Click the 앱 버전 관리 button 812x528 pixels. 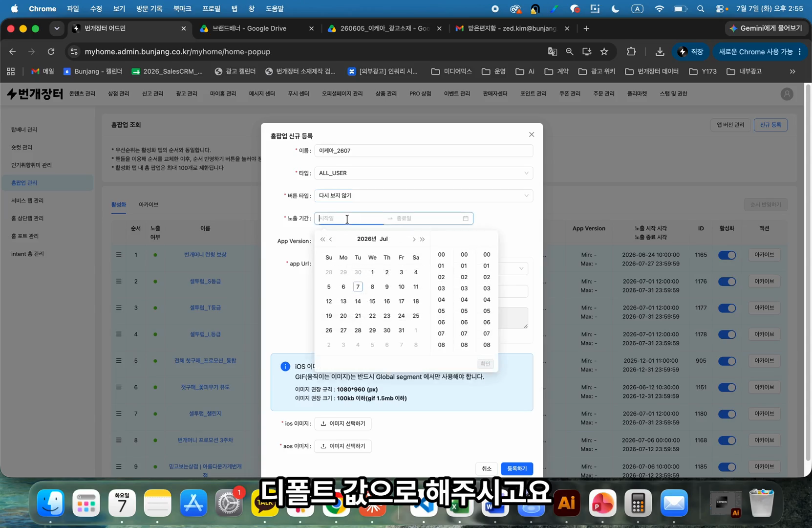tap(730, 125)
